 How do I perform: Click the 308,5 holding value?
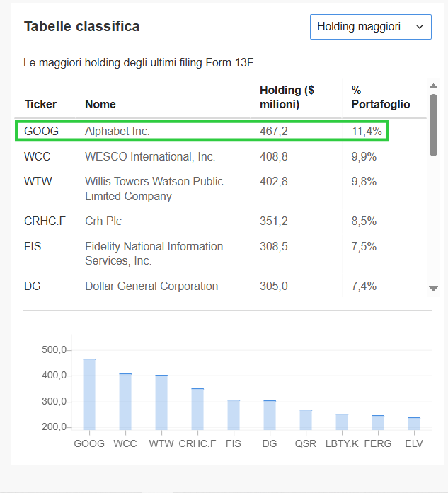(274, 246)
